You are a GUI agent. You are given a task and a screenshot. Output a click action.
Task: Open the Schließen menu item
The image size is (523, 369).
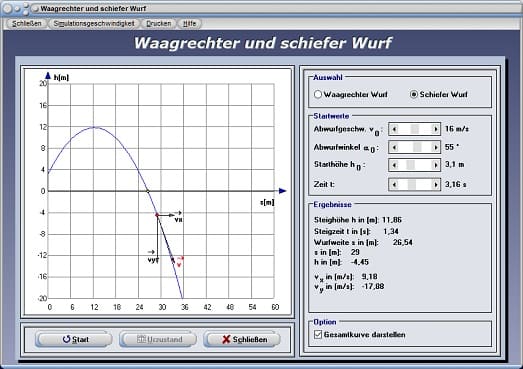(27, 23)
